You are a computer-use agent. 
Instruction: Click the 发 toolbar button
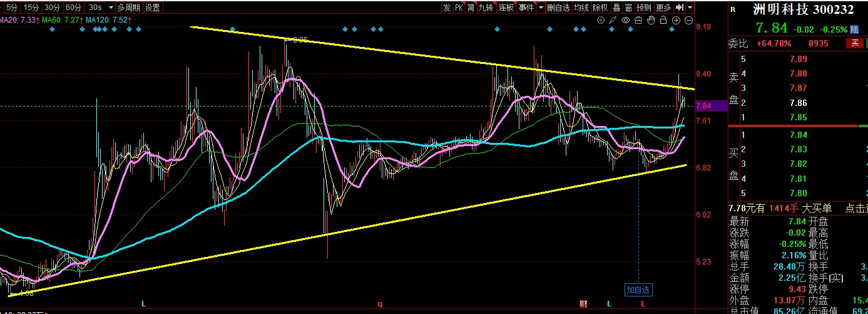[x=446, y=8]
